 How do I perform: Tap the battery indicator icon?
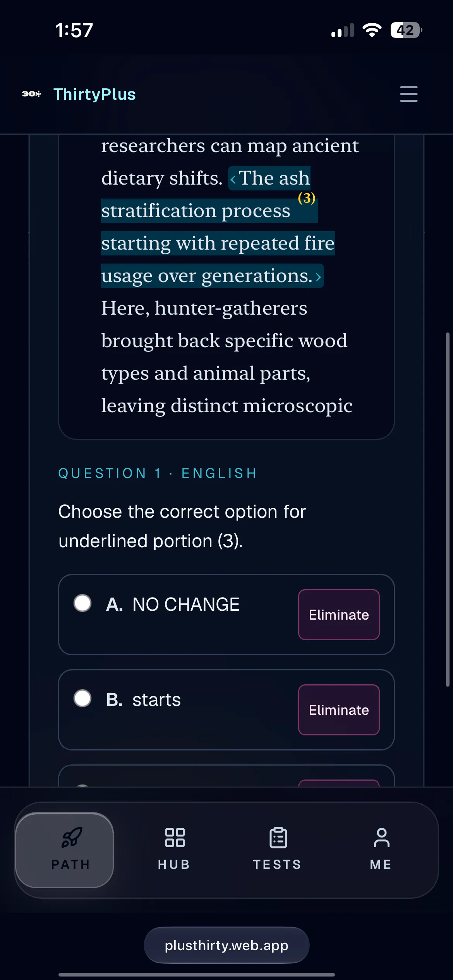pyautogui.click(x=406, y=30)
